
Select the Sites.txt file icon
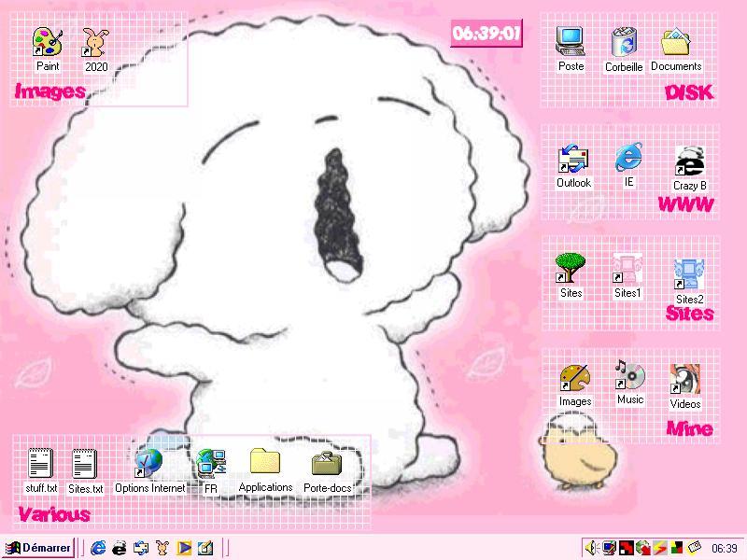coord(84,463)
